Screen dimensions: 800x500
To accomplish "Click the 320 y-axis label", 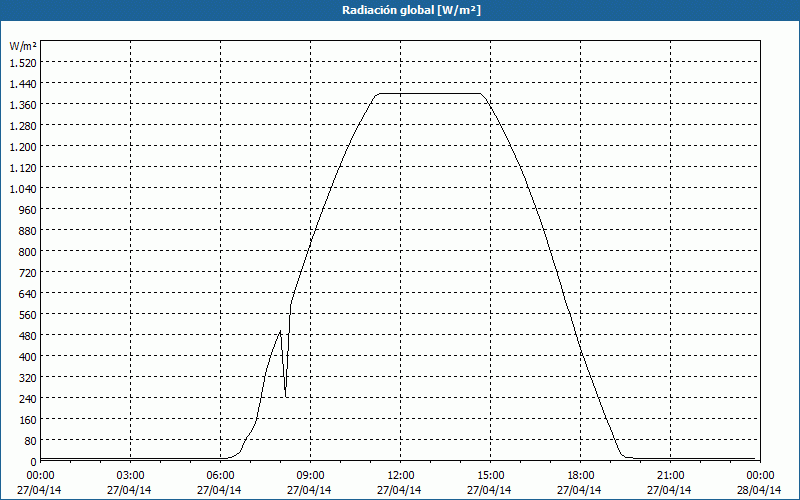I will click(29, 378).
